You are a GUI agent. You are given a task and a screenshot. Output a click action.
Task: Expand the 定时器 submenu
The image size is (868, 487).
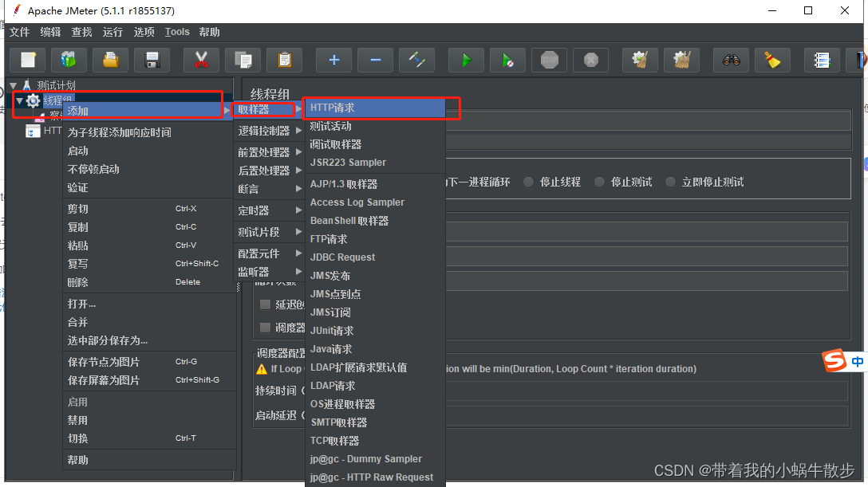[x=269, y=210]
